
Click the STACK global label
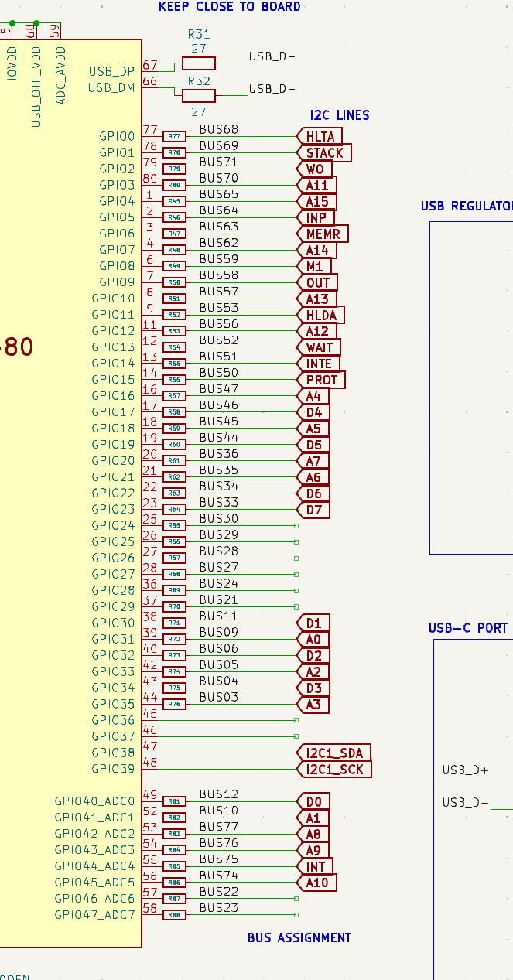[x=324, y=153]
